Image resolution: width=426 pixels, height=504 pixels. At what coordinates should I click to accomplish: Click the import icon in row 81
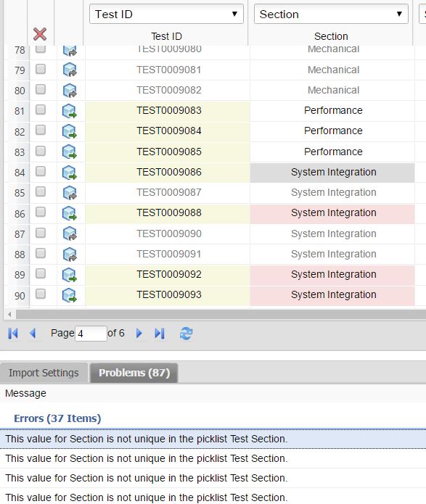pos(70,111)
